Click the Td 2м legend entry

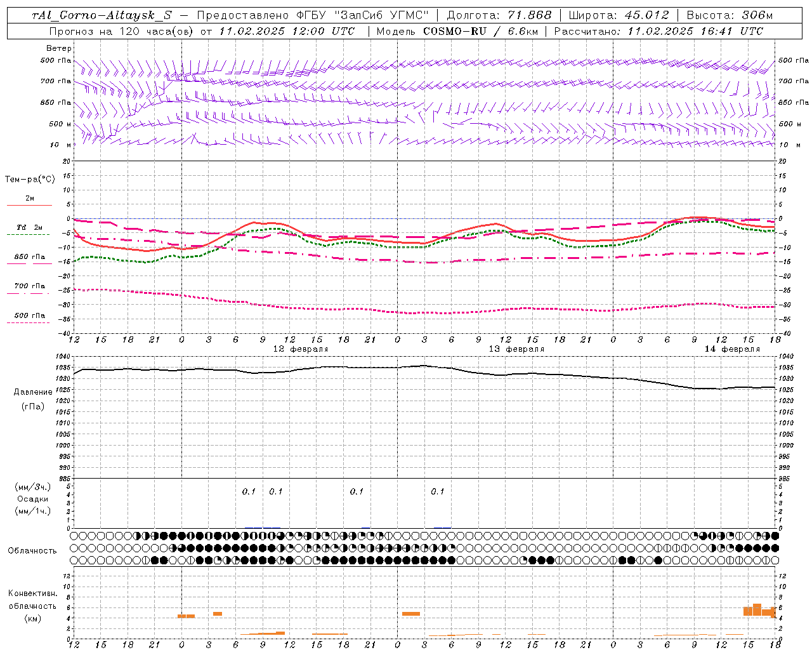[30, 227]
